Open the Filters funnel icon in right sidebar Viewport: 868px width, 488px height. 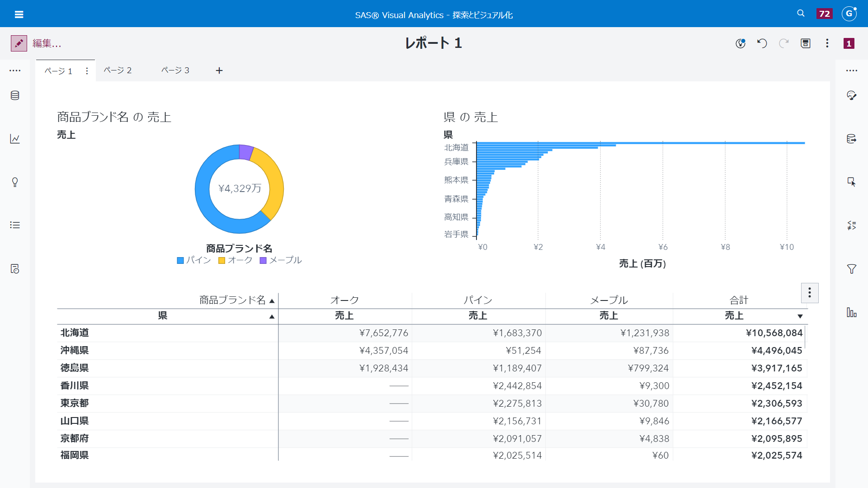[x=852, y=269]
